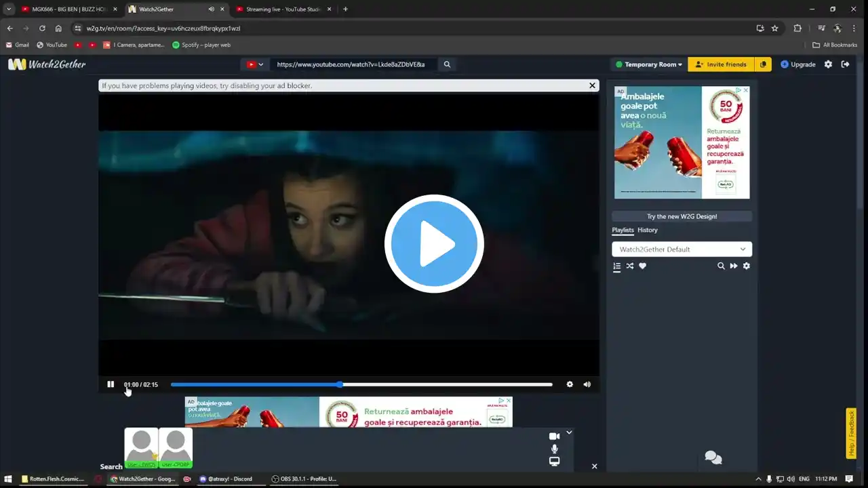Open the room settings gear icon

click(x=828, y=64)
